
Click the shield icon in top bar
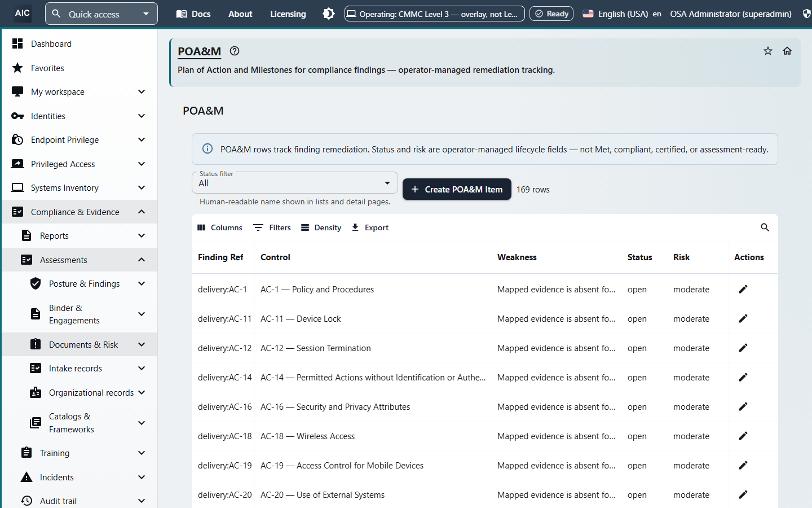coord(807,14)
